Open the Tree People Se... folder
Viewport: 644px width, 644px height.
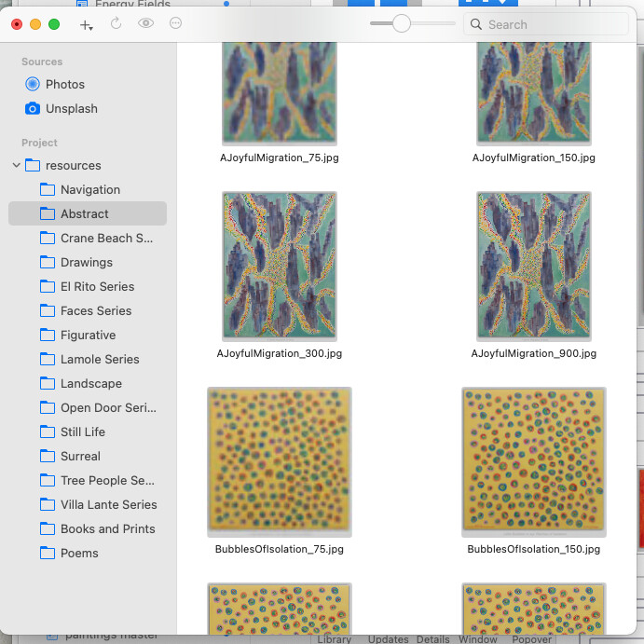tap(88, 480)
